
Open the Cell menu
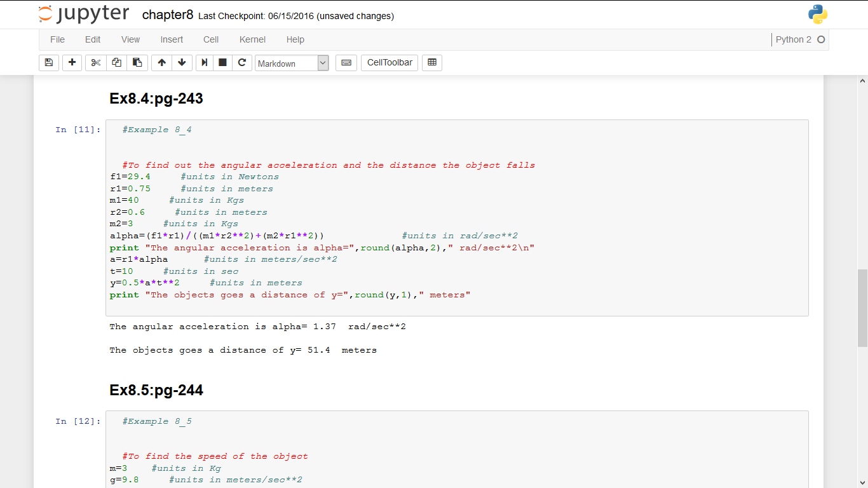click(x=211, y=39)
